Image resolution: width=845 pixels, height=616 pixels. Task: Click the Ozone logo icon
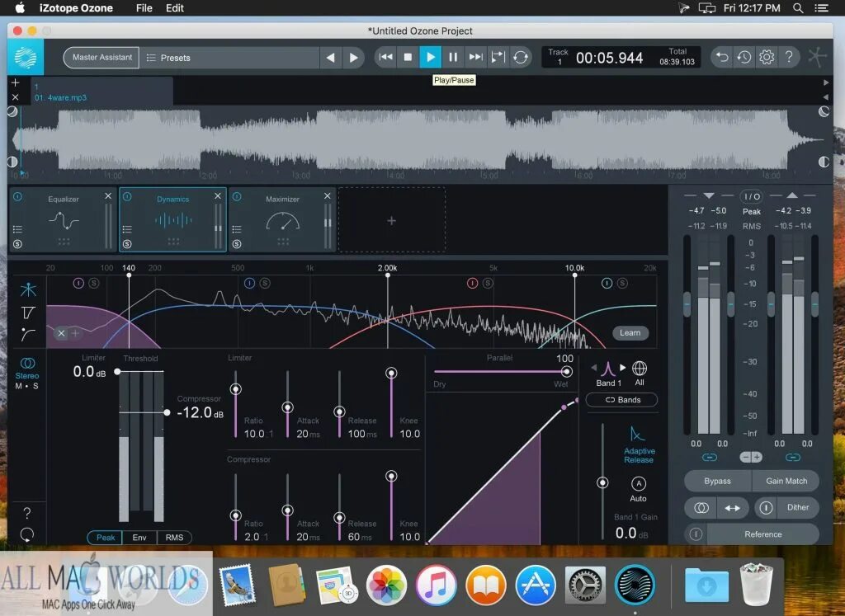[26, 57]
